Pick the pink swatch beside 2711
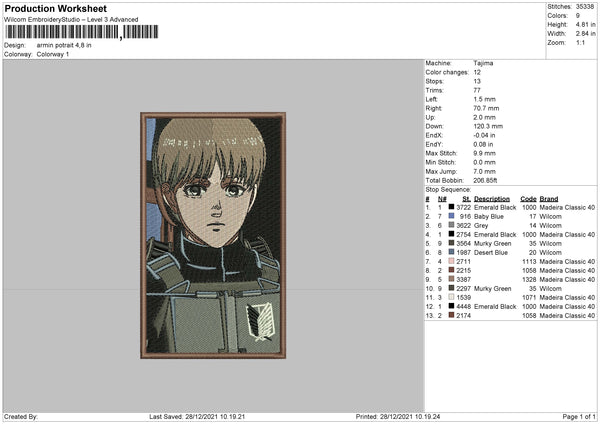 tap(451, 261)
